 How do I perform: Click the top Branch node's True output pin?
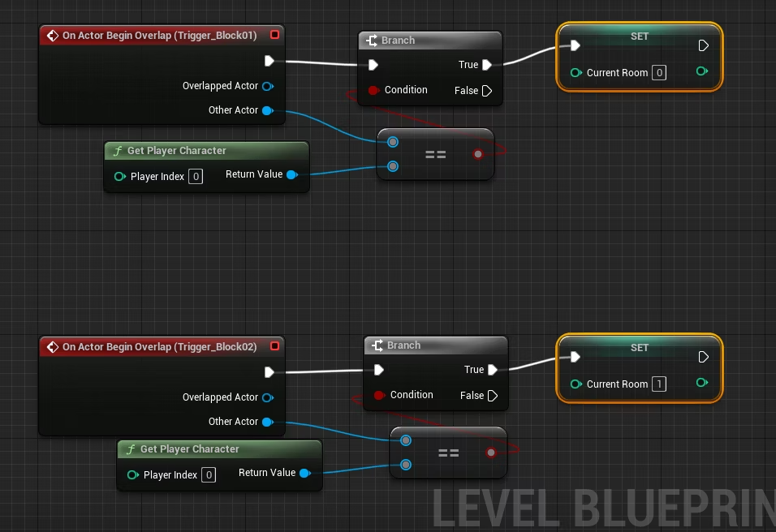point(487,65)
